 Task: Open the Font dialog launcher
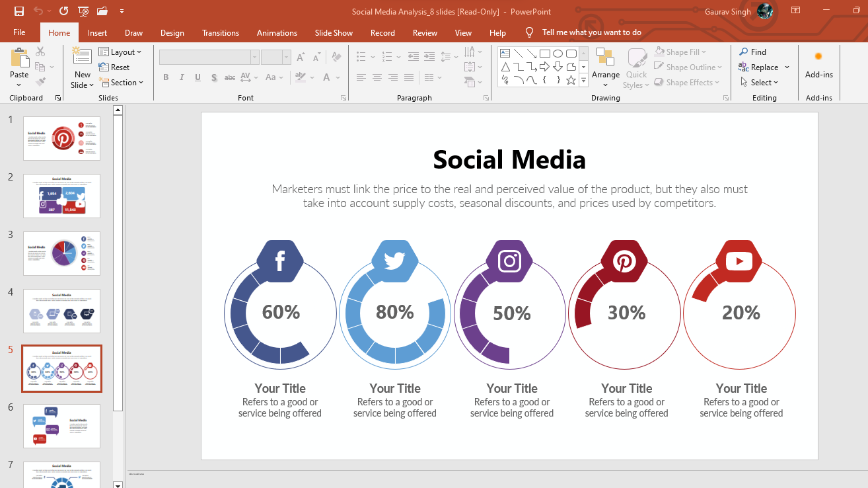(344, 98)
